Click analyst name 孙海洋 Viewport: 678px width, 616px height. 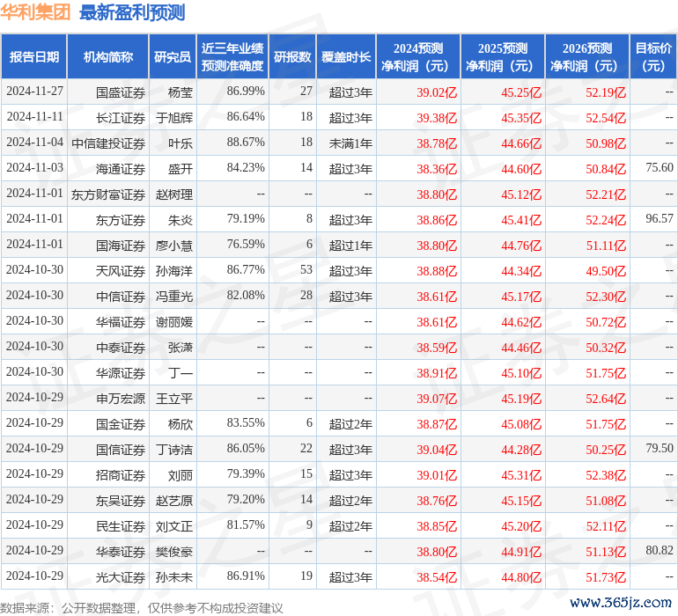tap(174, 271)
